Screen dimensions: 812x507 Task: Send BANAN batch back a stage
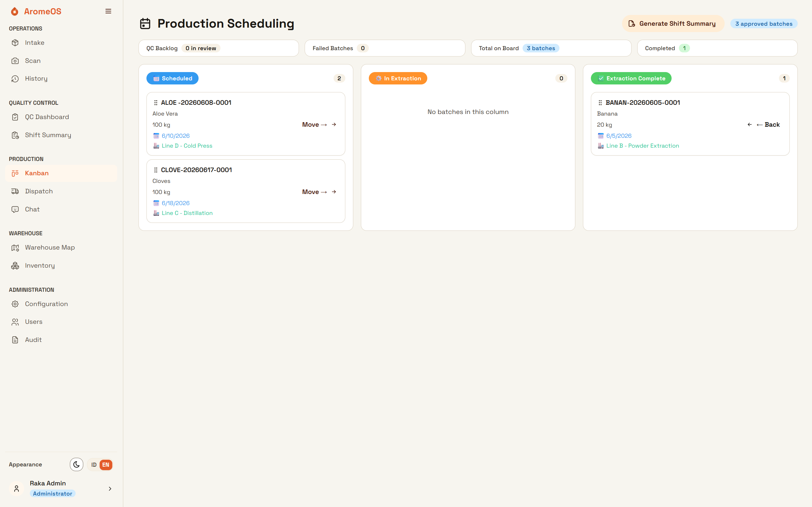tap(764, 124)
